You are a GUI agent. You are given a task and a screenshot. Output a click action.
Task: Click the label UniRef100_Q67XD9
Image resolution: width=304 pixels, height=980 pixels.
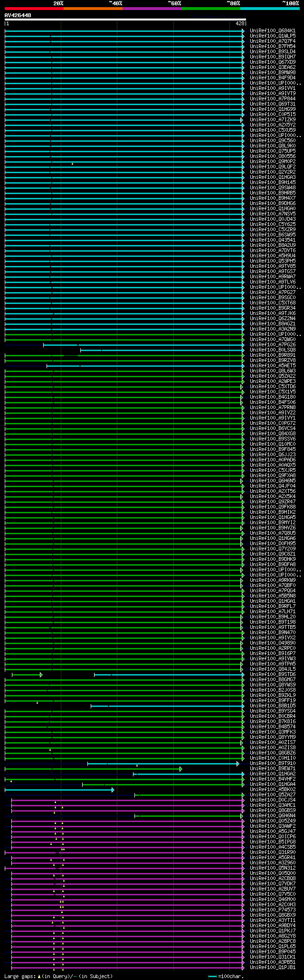pyautogui.click(x=273, y=62)
